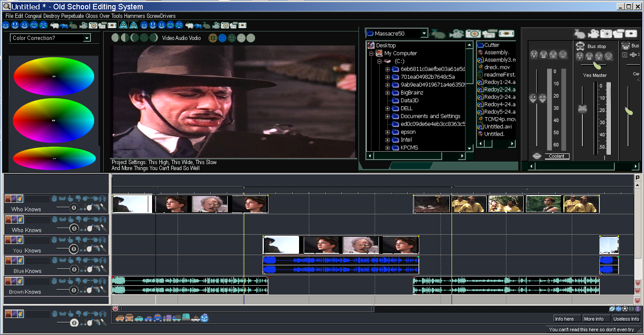
Task: Click the pig icon left of the bottom scrollbar
Action: pyautogui.click(x=115, y=309)
